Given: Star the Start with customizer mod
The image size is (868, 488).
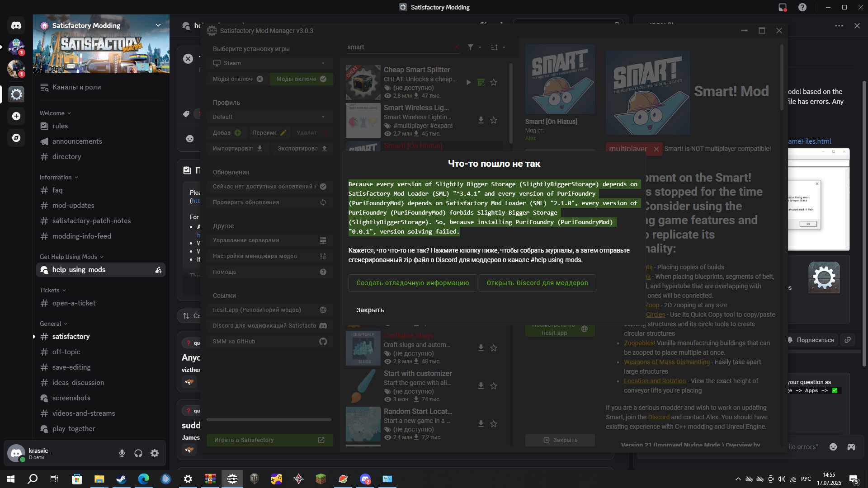Looking at the screenshot, I should (x=494, y=386).
